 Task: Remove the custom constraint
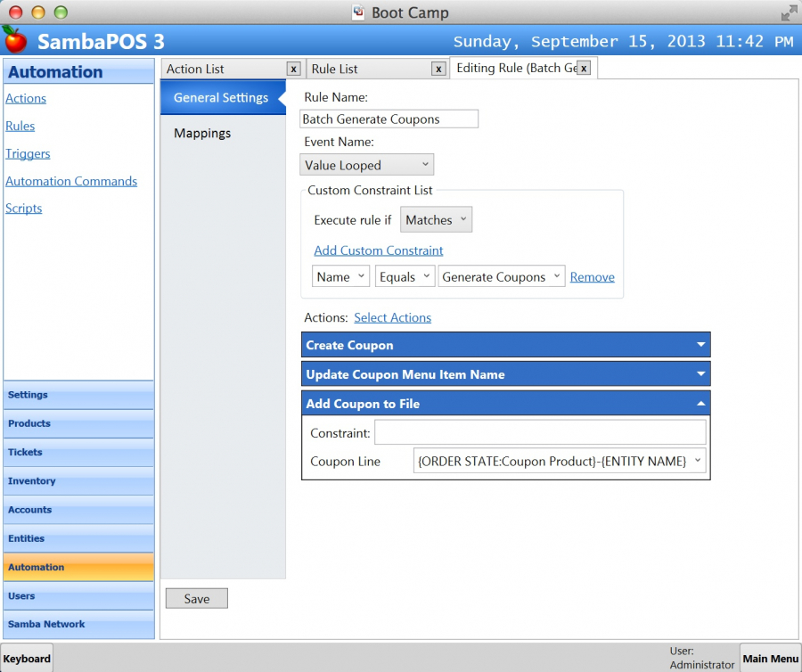(592, 277)
